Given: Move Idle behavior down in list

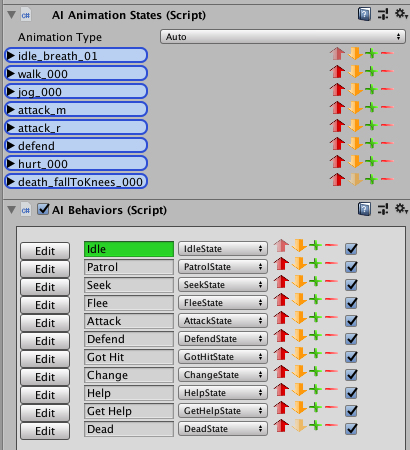Looking at the screenshot, I should coord(299,246).
